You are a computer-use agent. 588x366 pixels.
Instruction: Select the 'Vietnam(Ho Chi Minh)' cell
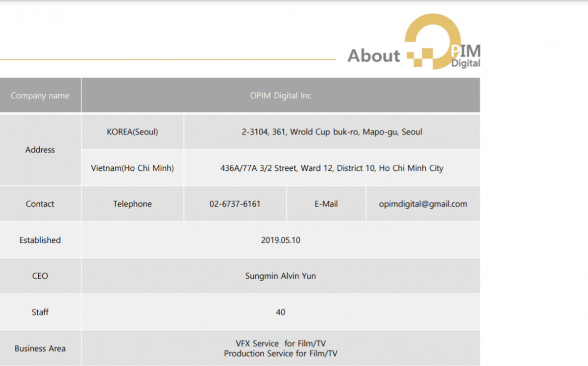pyautogui.click(x=132, y=168)
